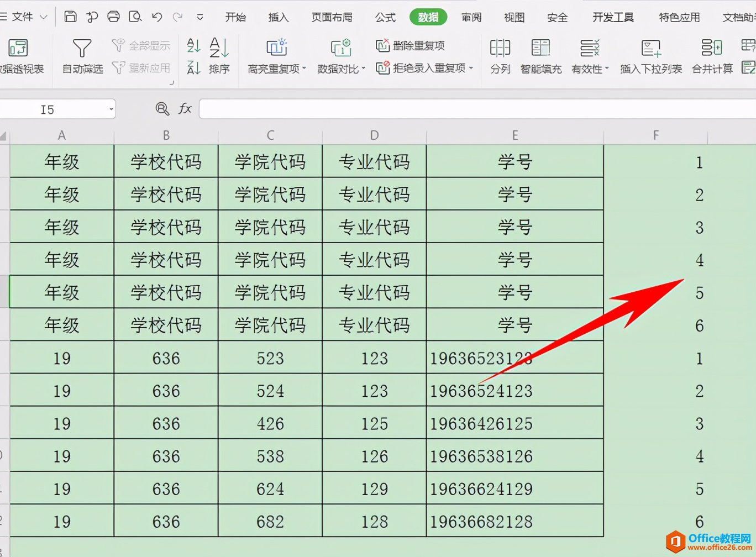756x557 pixels.
Task: Switch to the 页面布局 tab
Action: (332, 17)
